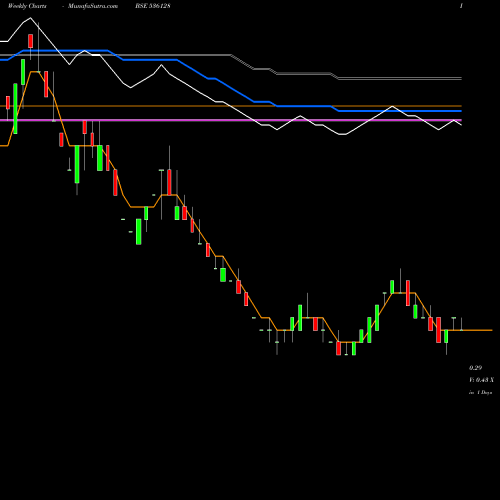Click the '0.29' price value
The height and width of the screenshot is (500, 500).
pyautogui.click(x=475, y=368)
